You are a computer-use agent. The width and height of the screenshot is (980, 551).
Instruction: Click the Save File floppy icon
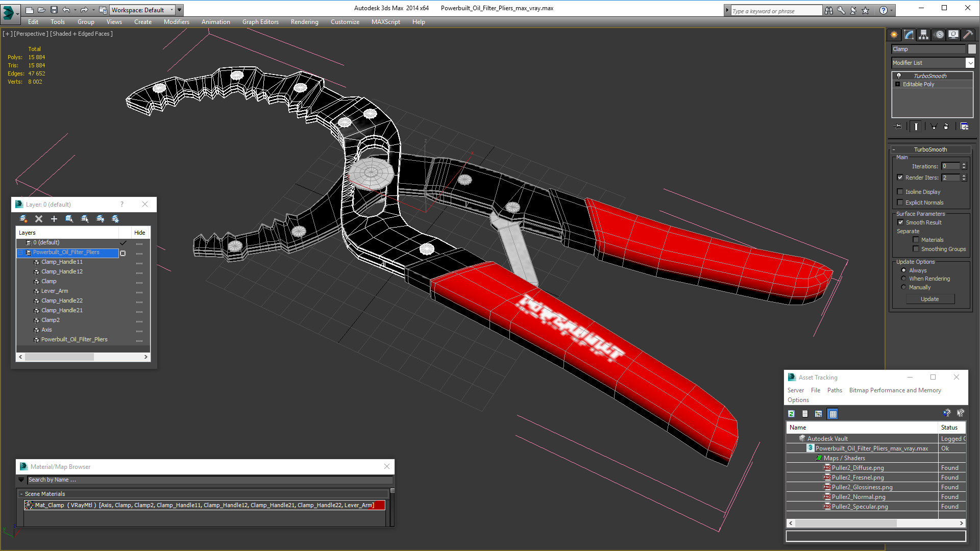pyautogui.click(x=53, y=10)
